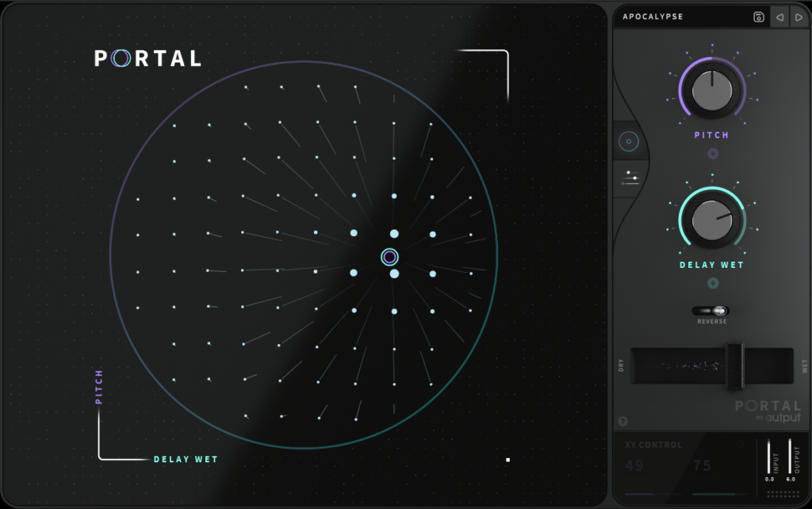Open the help question mark icon
812x509 pixels.
pos(622,421)
